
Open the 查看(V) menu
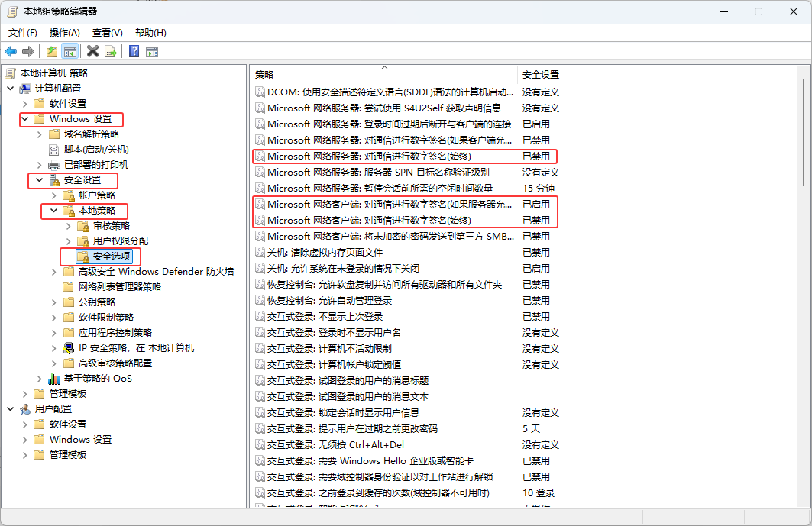[x=106, y=32]
